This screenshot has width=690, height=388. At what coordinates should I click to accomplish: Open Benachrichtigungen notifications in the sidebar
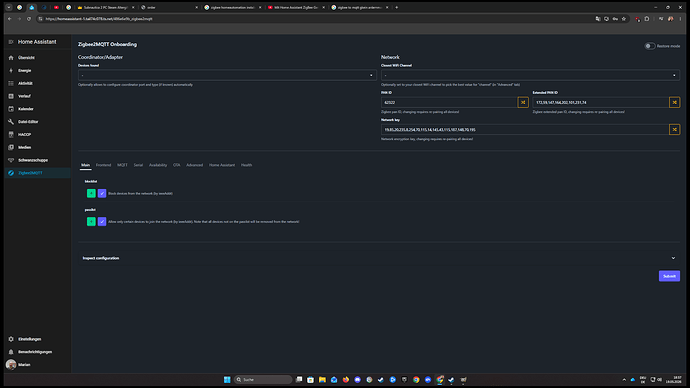point(37,352)
